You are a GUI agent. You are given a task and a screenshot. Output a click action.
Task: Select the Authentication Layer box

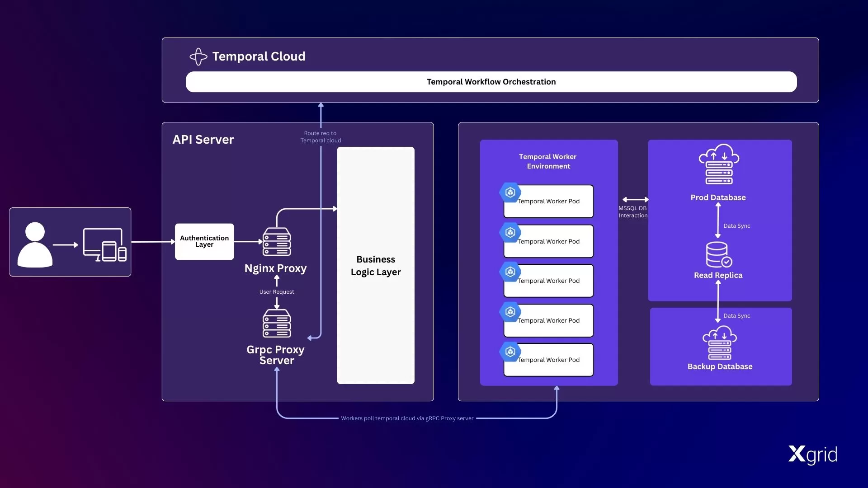pyautogui.click(x=204, y=242)
